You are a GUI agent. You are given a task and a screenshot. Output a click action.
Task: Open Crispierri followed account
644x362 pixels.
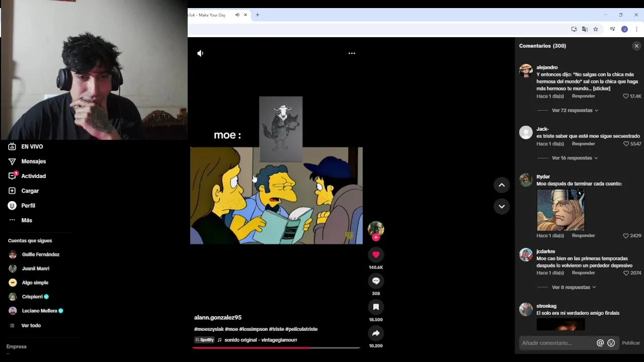pyautogui.click(x=29, y=297)
